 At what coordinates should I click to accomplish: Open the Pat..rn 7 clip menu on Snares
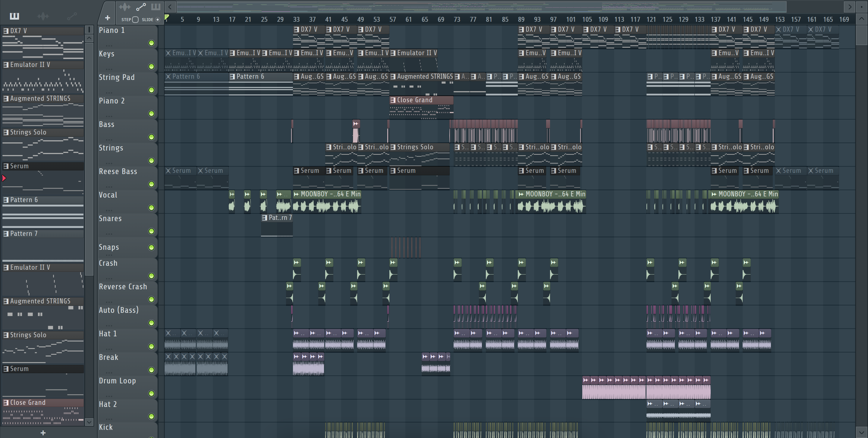tap(265, 217)
